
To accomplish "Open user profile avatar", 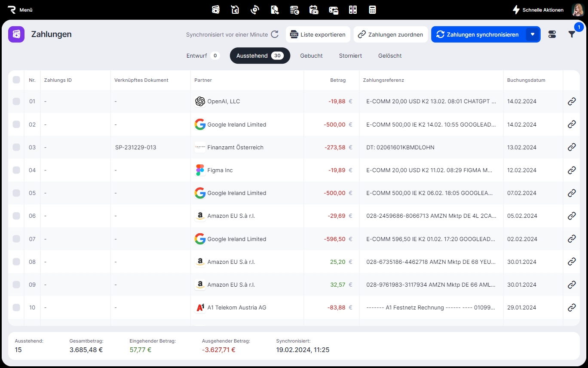I will coord(577,9).
